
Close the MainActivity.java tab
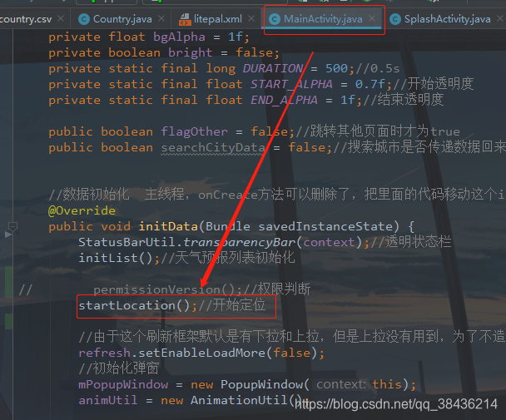[x=372, y=18]
